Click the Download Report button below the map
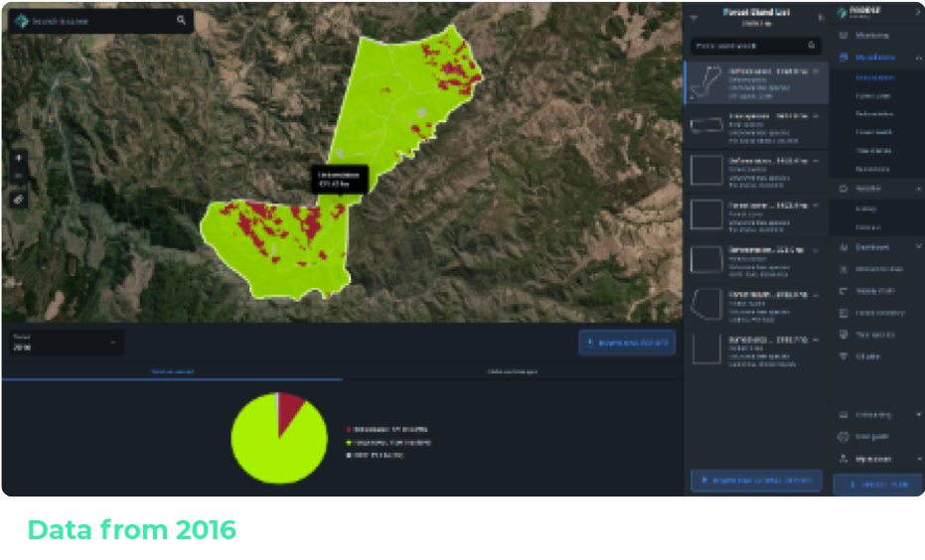 point(627,344)
